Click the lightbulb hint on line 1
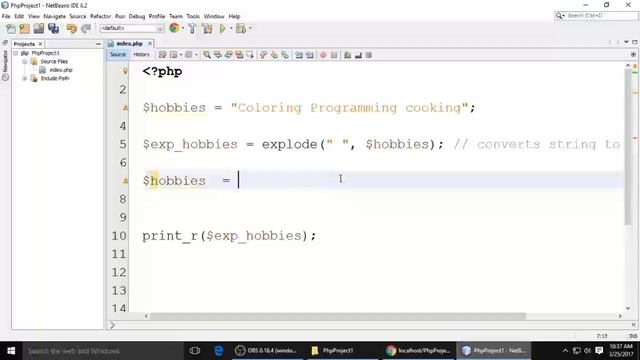 point(125,71)
